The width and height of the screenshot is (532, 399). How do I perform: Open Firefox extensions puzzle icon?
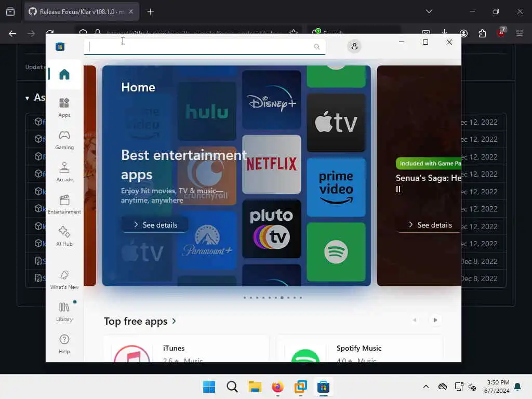pos(482,33)
